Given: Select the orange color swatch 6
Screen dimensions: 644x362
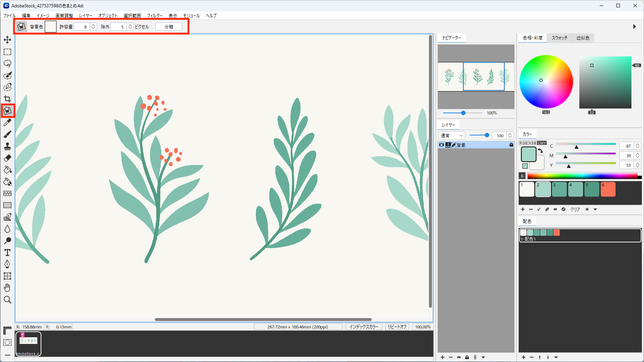Looking at the screenshot, I should [x=608, y=189].
